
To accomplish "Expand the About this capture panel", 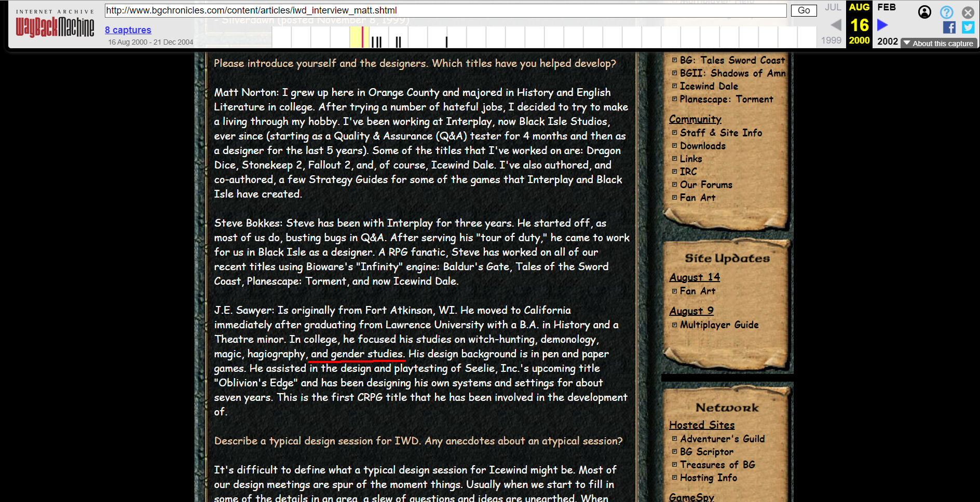I will 940,44.
